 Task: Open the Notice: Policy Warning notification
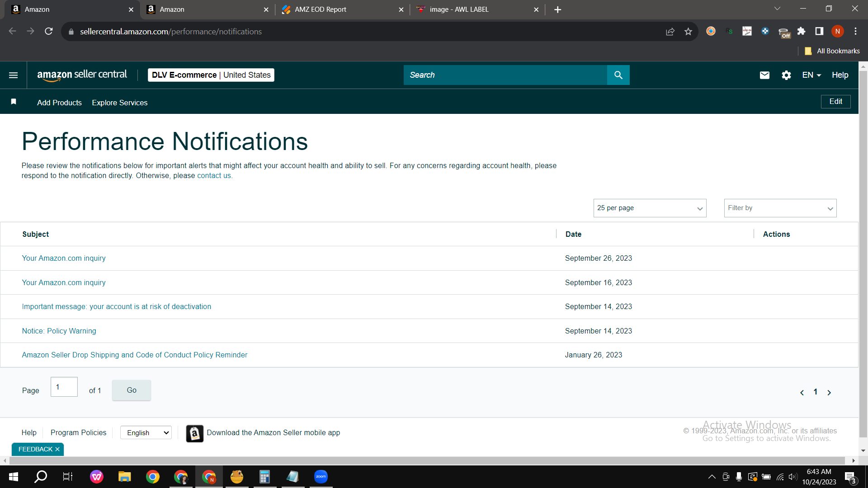59,331
